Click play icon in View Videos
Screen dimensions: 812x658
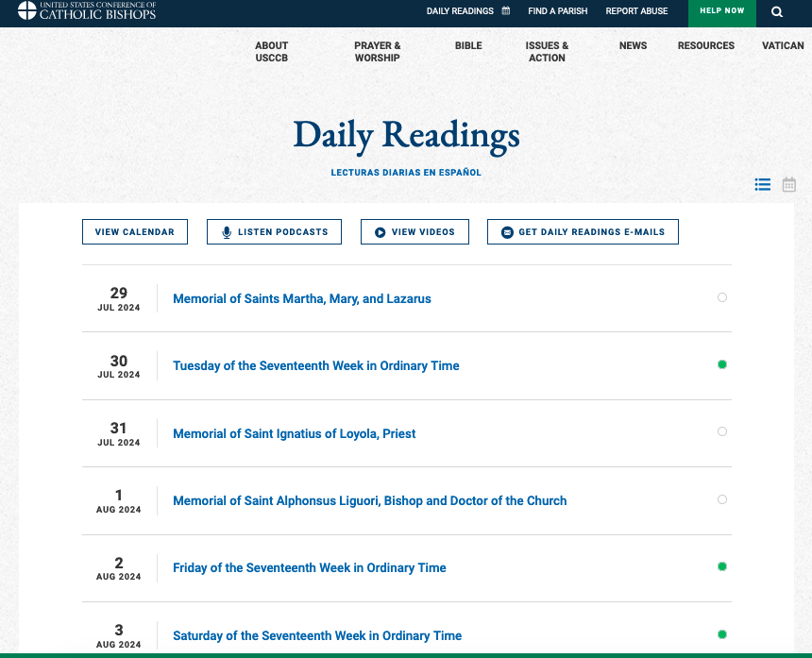tap(381, 232)
